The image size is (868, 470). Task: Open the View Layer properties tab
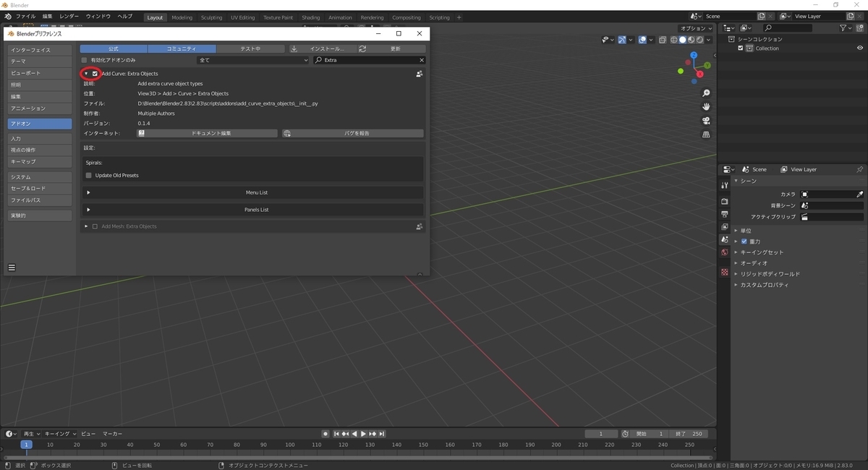(725, 227)
